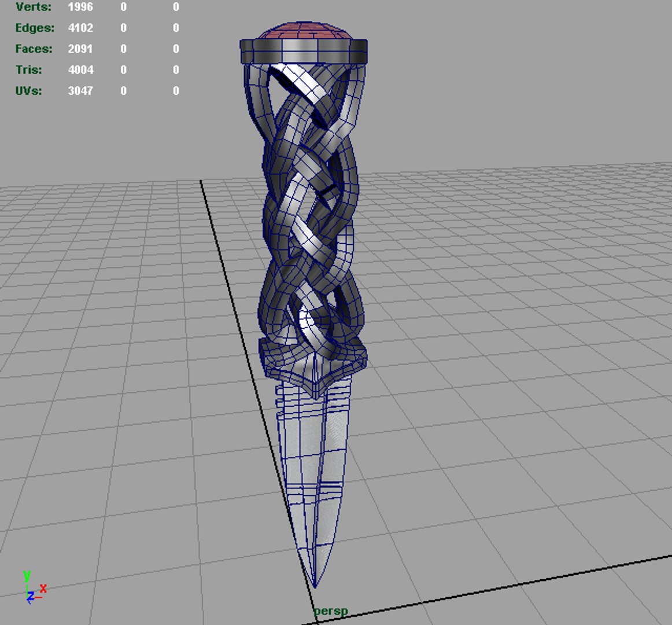This screenshot has width=672, height=625.
Task: Click the 'Tris:' heads-up label
Action: [x=29, y=70]
